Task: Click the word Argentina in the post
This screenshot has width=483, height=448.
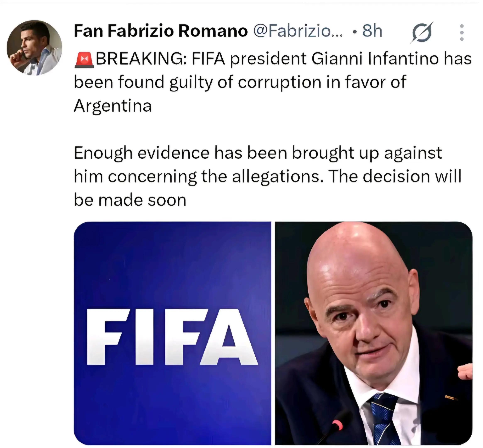Action: pos(113,106)
